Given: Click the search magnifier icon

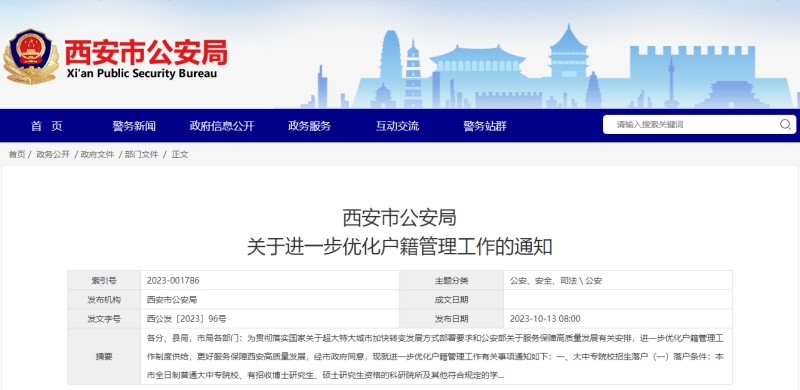Looking at the screenshot, I should (785, 124).
